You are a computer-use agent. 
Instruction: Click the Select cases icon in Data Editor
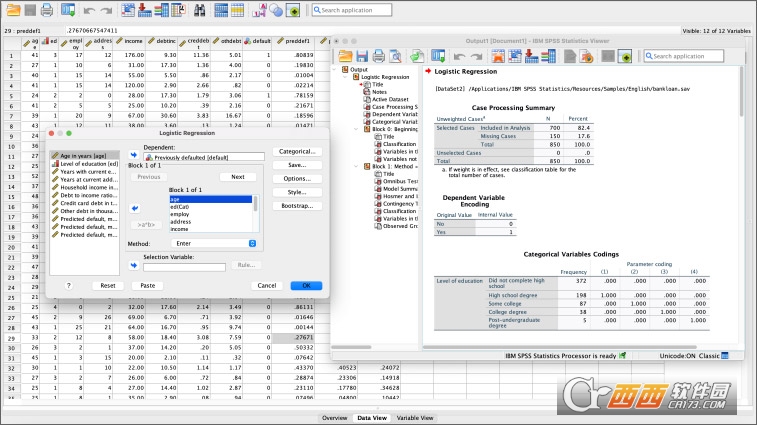click(x=238, y=9)
